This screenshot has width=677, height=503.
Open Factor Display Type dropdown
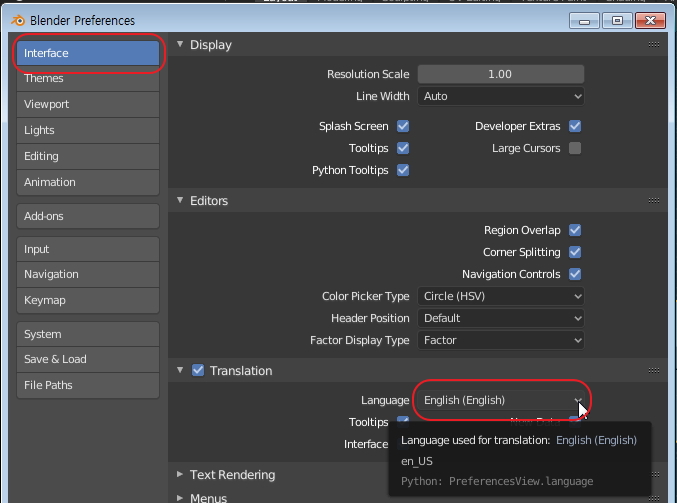[x=501, y=340]
